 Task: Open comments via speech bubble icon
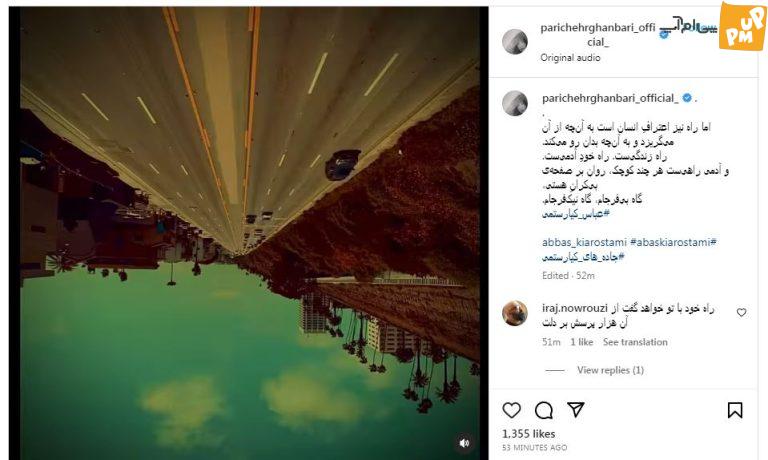point(544,410)
